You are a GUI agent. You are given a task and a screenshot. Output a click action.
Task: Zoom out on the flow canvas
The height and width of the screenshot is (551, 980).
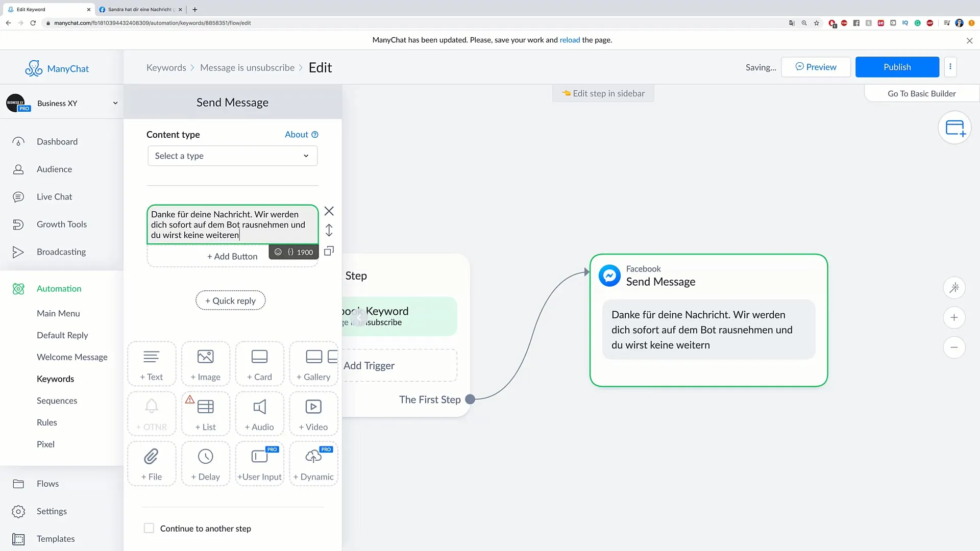pyautogui.click(x=954, y=347)
